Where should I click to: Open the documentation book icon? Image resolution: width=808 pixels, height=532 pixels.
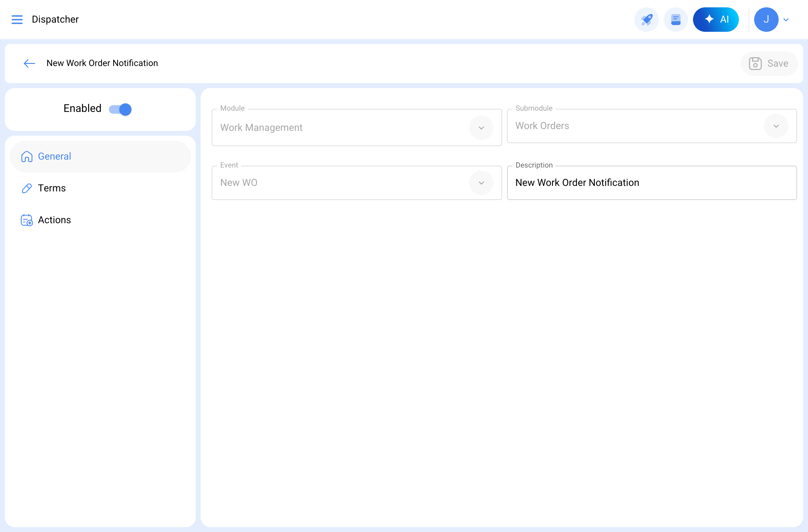point(676,19)
